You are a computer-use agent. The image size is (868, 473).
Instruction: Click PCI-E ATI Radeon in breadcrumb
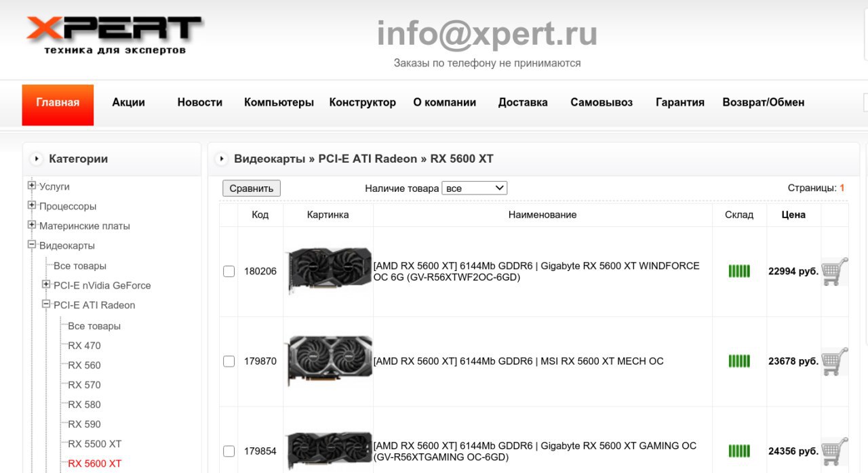click(x=368, y=159)
